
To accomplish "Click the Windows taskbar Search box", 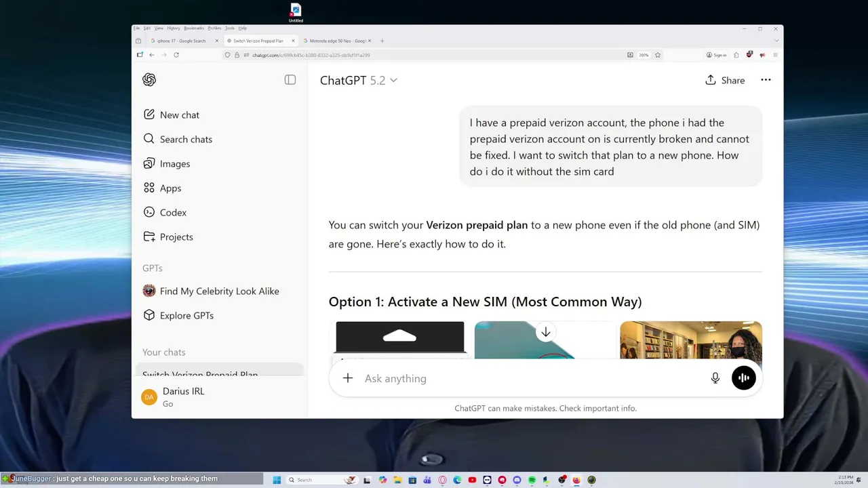I will (x=322, y=480).
